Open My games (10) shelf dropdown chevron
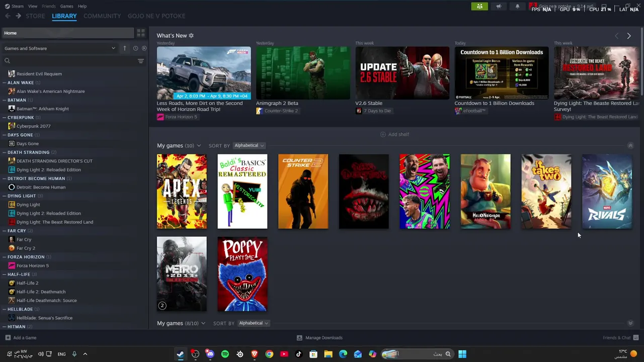Image resolution: width=644 pixels, height=362 pixels. [x=199, y=146]
